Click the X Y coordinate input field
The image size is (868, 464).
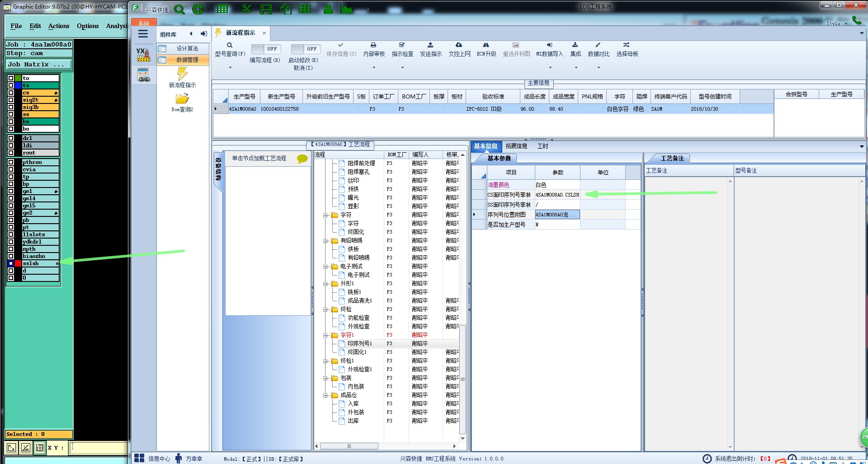(99, 448)
